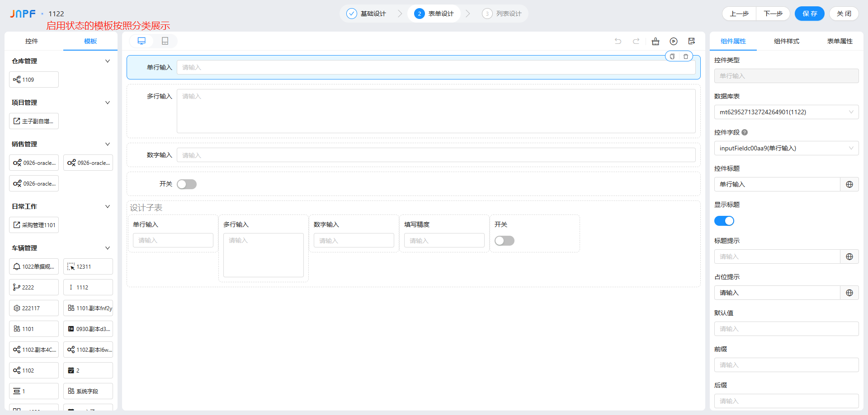The image size is (868, 415).
Task: Click 填写精度 field in subtable
Action: 444,240
